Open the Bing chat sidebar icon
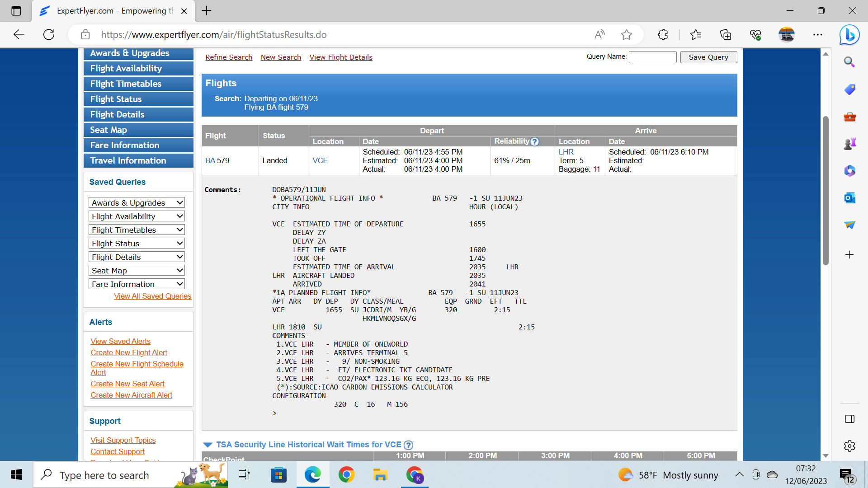The height and width of the screenshot is (488, 868). pyautogui.click(x=849, y=35)
